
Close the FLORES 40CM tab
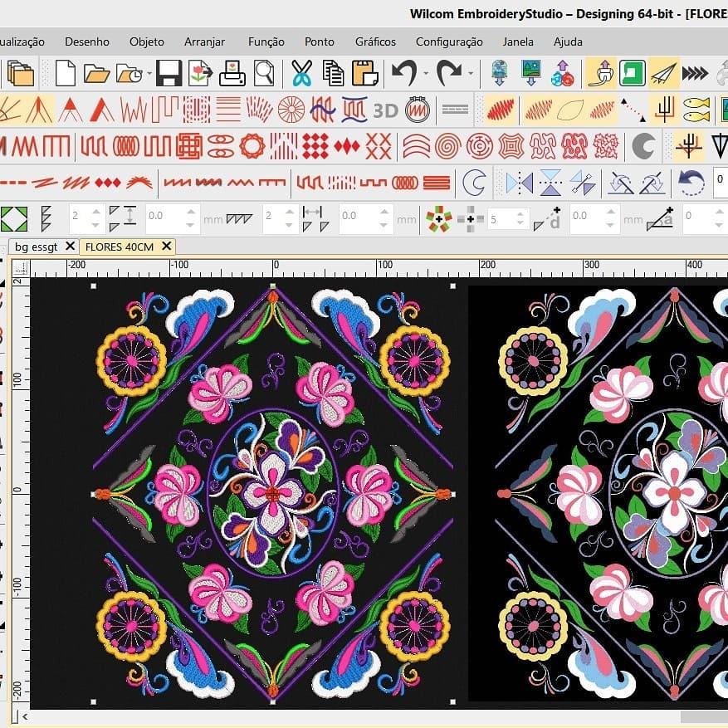coord(168,247)
